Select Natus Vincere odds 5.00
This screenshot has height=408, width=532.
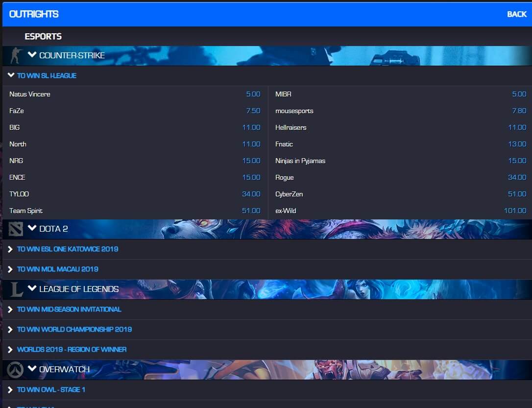point(253,94)
